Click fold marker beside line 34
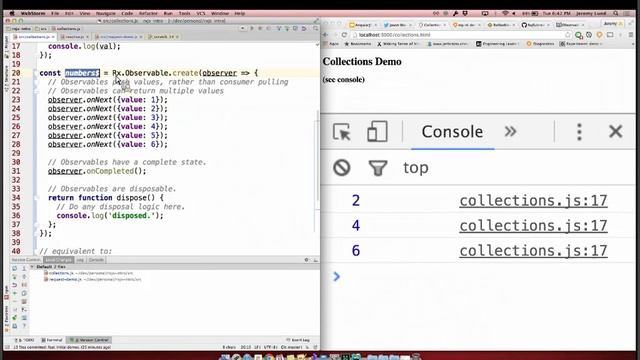This screenshot has width=640, height=360. 36,198
